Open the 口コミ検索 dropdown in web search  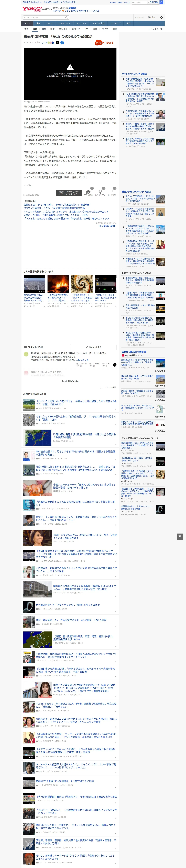(153, 2)
